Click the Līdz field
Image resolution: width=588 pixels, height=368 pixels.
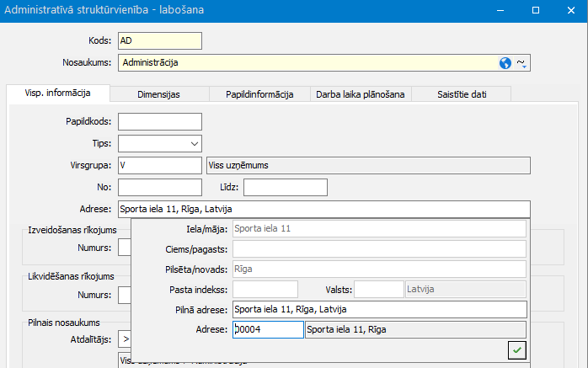(x=285, y=186)
